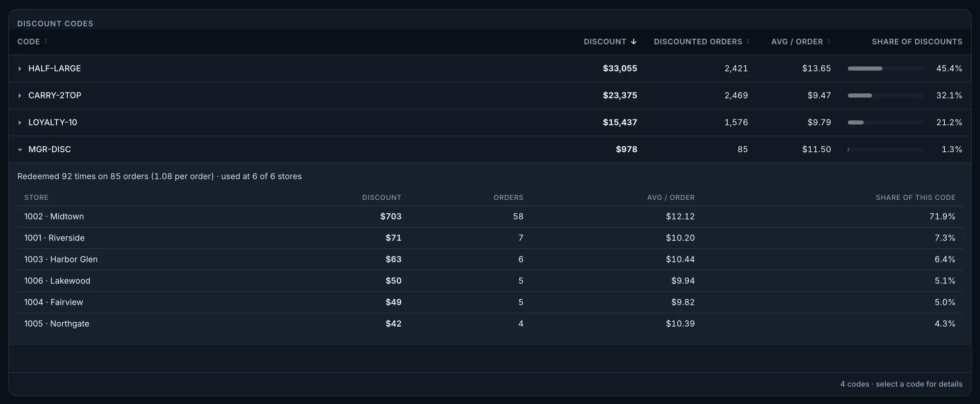Click the STORE sub-table header
The width and height of the screenshot is (980, 404).
pyautogui.click(x=36, y=198)
